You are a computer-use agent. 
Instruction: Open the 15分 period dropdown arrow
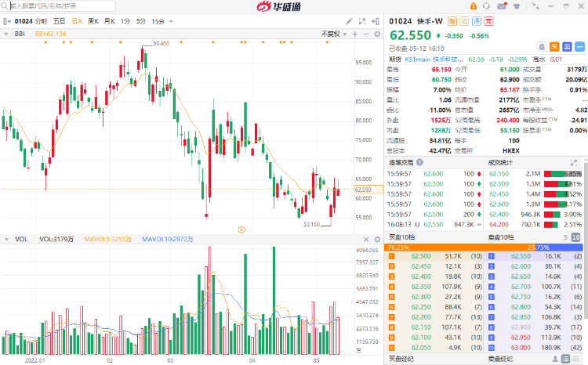[x=171, y=21]
